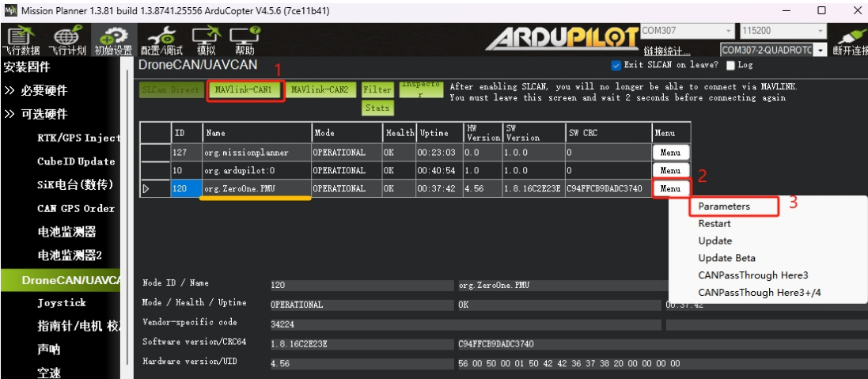Click the MAVlink-CAN2 button

tap(320, 89)
